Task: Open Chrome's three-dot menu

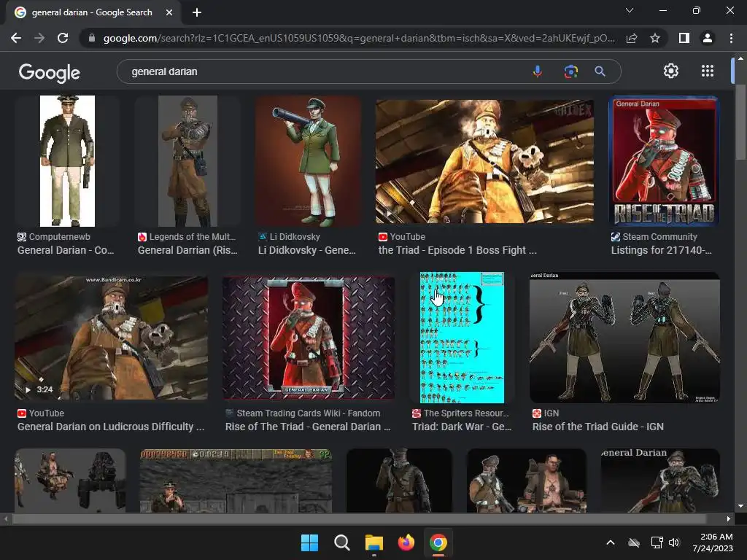Action: point(731,38)
